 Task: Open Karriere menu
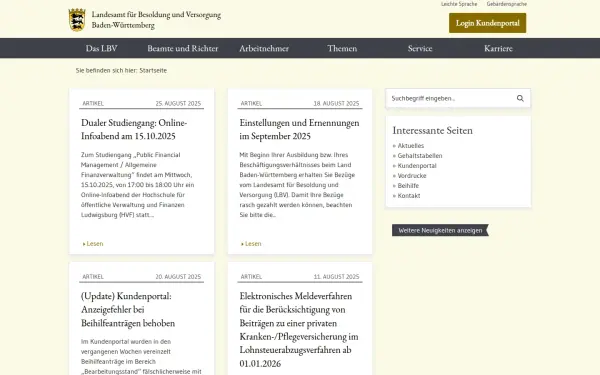(498, 48)
